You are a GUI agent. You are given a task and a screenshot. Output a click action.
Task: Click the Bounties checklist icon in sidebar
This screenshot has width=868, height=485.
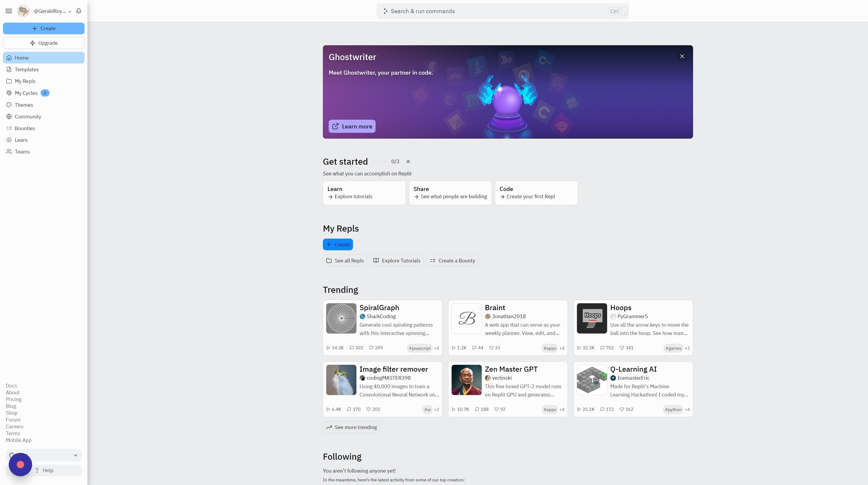pyautogui.click(x=9, y=128)
